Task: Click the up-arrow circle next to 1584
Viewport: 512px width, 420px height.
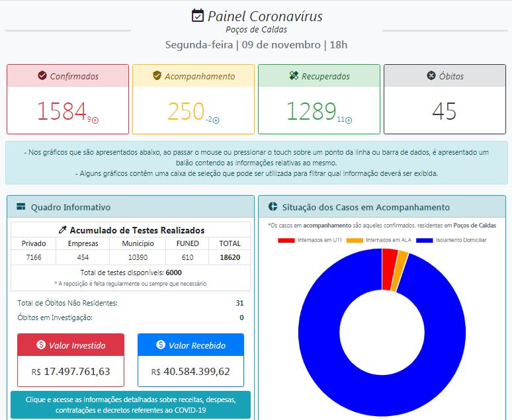Action: click(95, 120)
